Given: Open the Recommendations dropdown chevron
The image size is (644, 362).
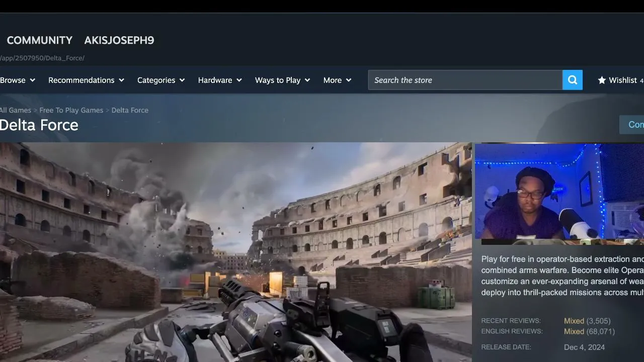Looking at the screenshot, I should click(x=121, y=80).
